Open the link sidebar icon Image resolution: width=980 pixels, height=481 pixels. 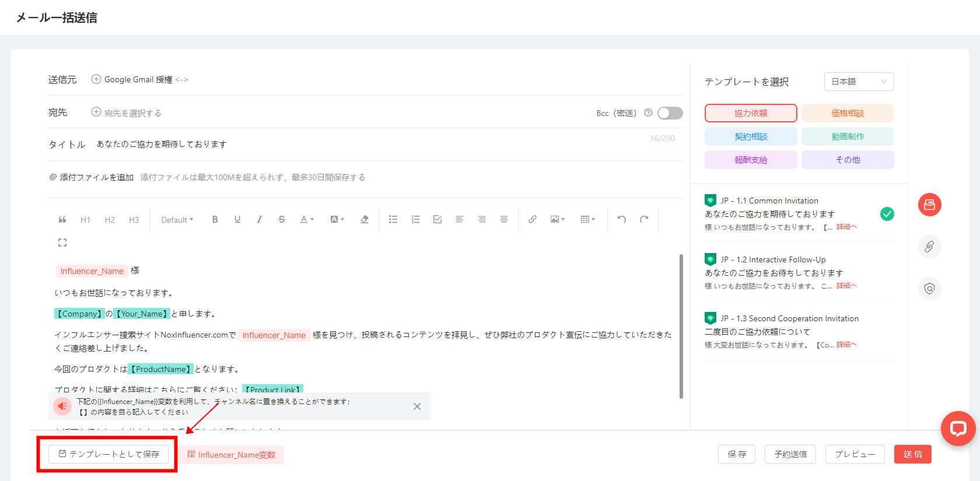tap(930, 247)
